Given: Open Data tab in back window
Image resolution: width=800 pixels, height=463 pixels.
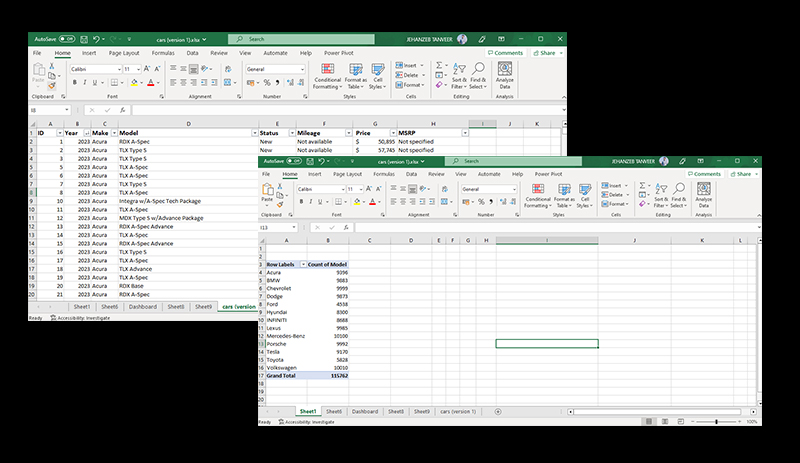Looking at the screenshot, I should [192, 53].
